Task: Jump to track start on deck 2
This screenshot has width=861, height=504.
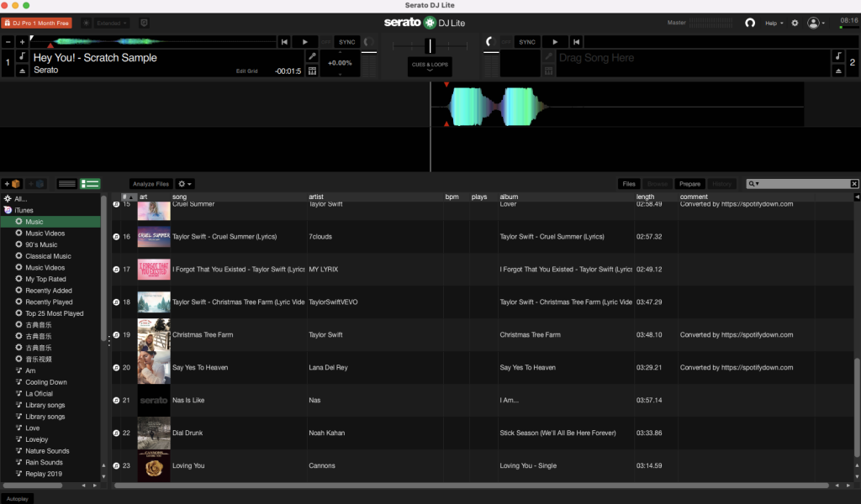Action: point(577,42)
